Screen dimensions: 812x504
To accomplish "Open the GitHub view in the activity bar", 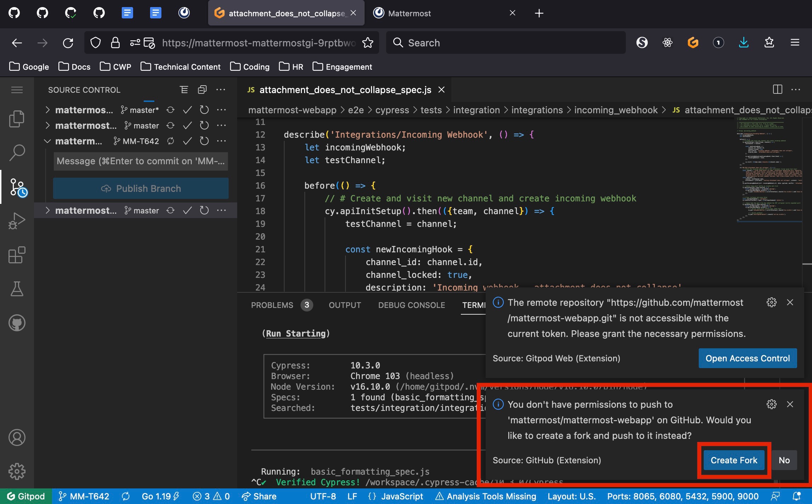I will (x=17, y=323).
